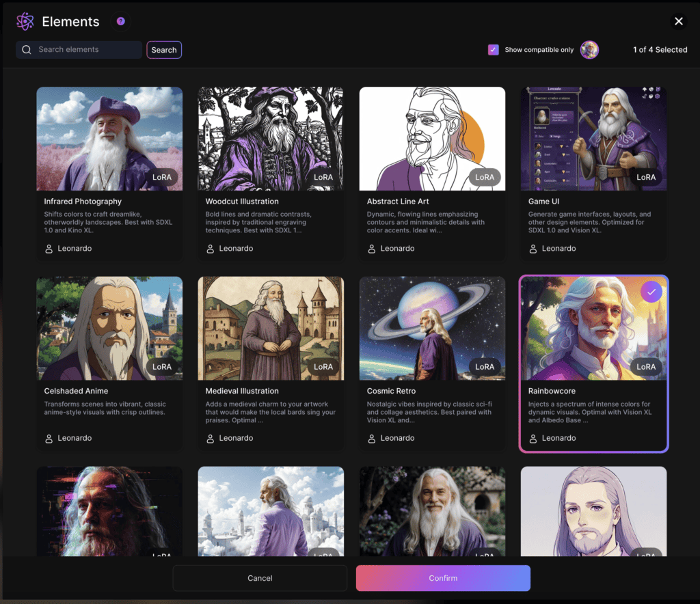Click description 'Nostalgic vibes inspired by classic sci-fi'
The width and height of the screenshot is (700, 604).
[429, 412]
